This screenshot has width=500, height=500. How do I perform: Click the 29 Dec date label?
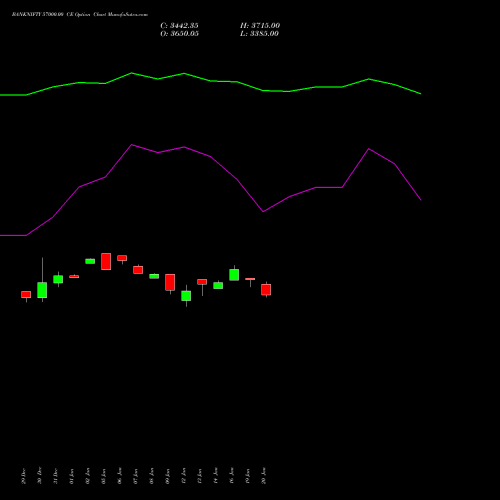pos(24,476)
